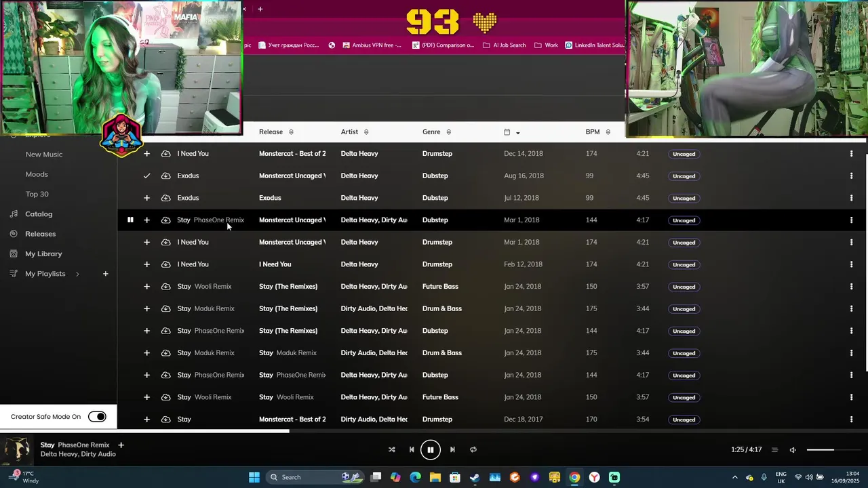
Task: Click the Releases disc icon
Action: (x=13, y=234)
